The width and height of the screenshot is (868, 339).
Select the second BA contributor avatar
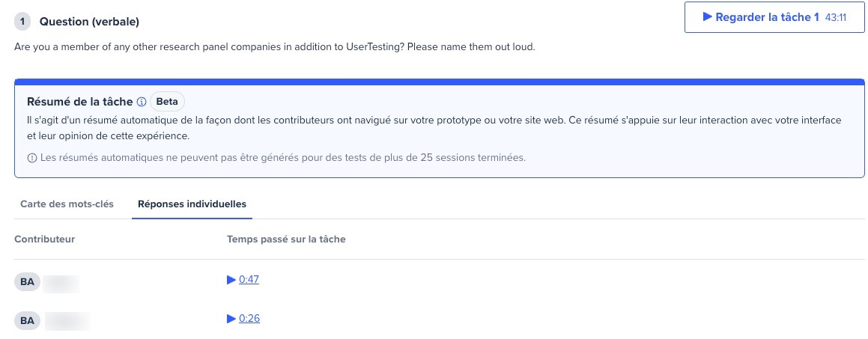coord(26,321)
